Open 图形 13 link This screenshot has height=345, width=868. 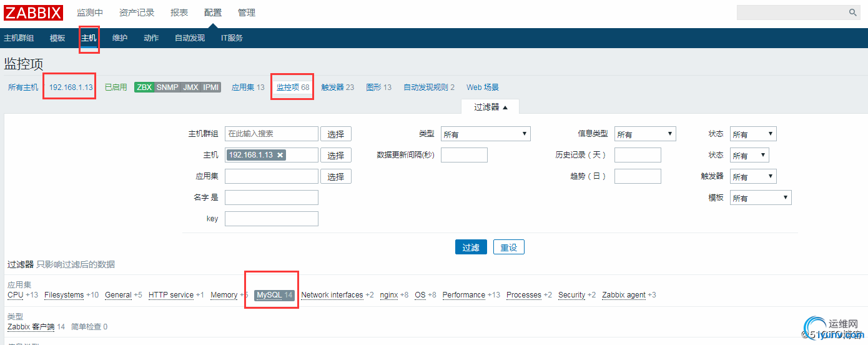click(378, 87)
